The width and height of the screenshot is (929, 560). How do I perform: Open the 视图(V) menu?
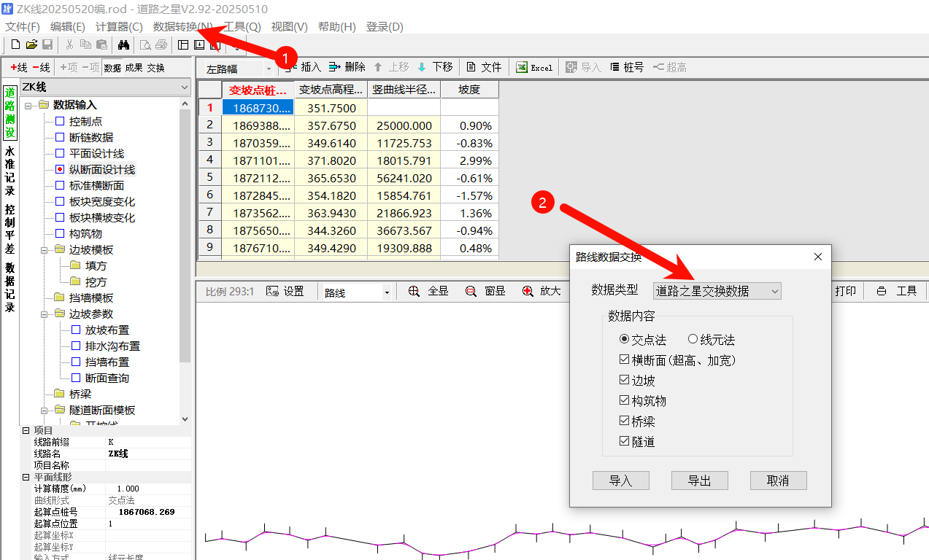(289, 27)
